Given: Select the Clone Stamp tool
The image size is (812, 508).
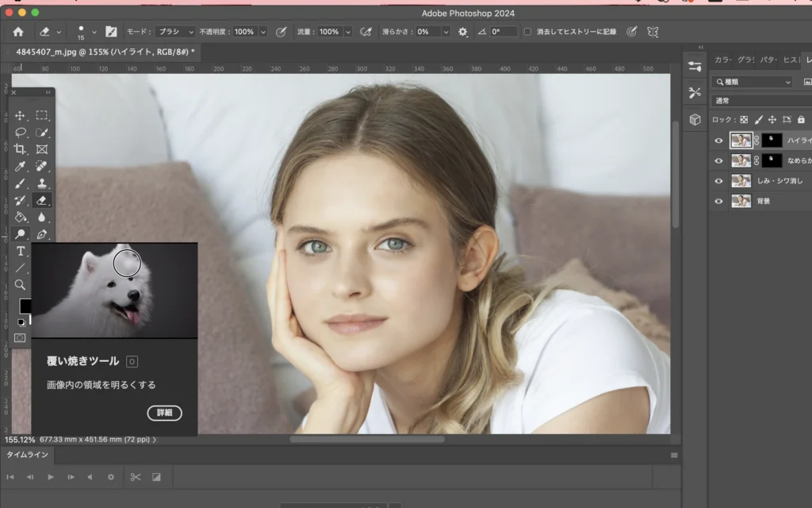Looking at the screenshot, I should tap(42, 183).
